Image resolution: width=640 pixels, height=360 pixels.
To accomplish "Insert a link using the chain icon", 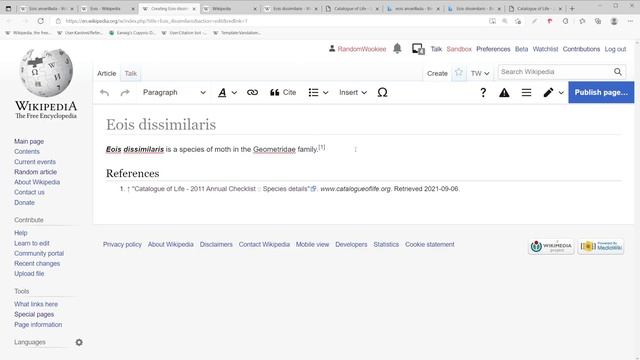I will click(252, 93).
